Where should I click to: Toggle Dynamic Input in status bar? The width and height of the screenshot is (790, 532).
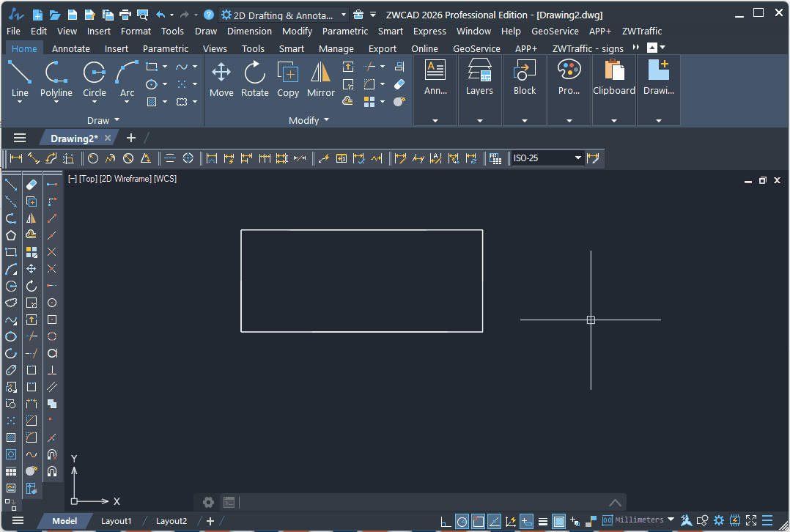pyautogui.click(x=526, y=522)
